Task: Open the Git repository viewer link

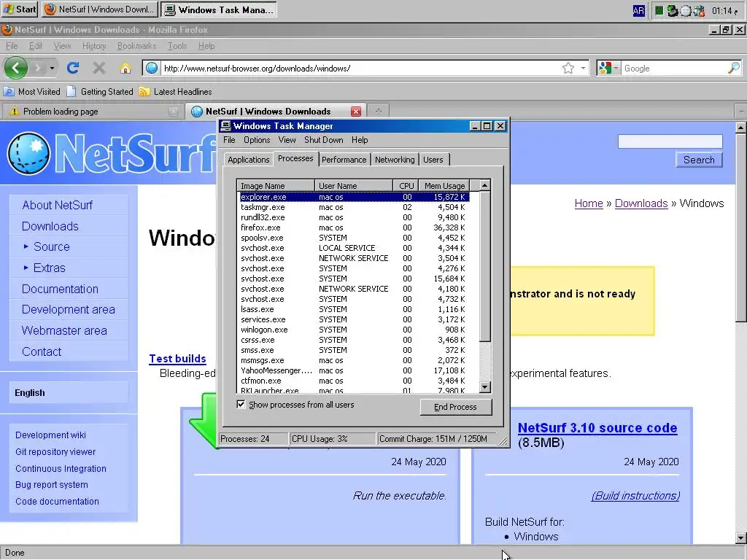Action: point(55,451)
